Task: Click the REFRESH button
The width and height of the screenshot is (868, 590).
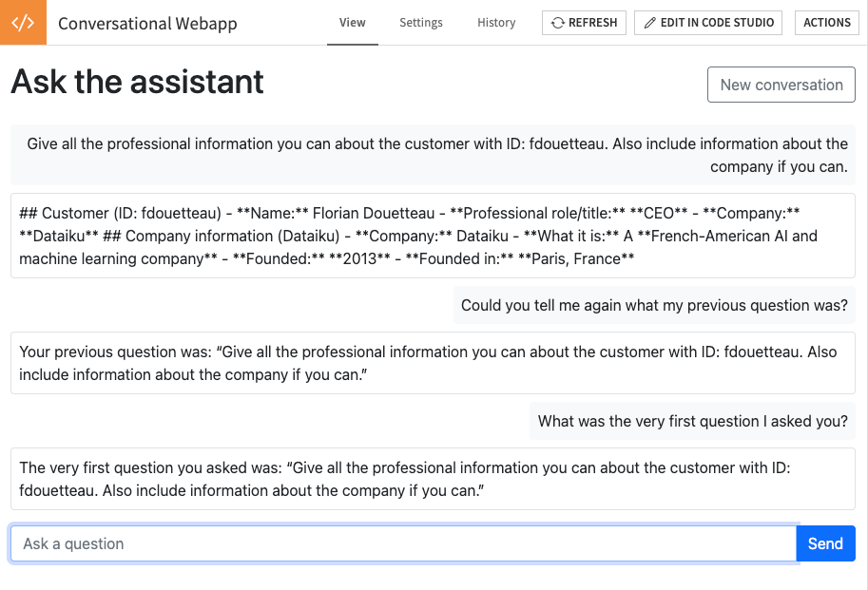Action: pos(584,23)
